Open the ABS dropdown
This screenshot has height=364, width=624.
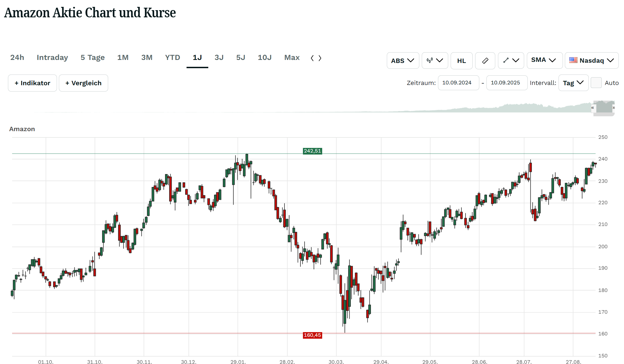[x=403, y=60]
